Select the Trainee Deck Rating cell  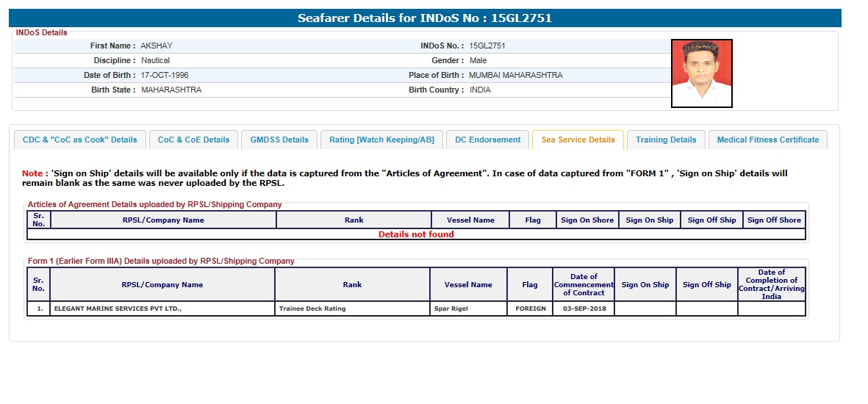(312, 309)
